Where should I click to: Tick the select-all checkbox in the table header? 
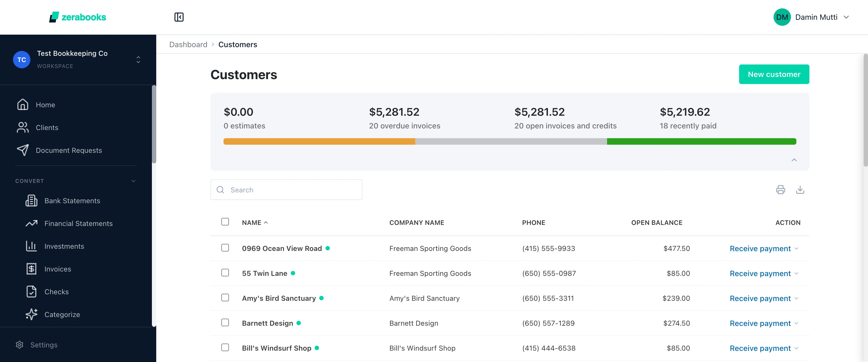click(225, 222)
